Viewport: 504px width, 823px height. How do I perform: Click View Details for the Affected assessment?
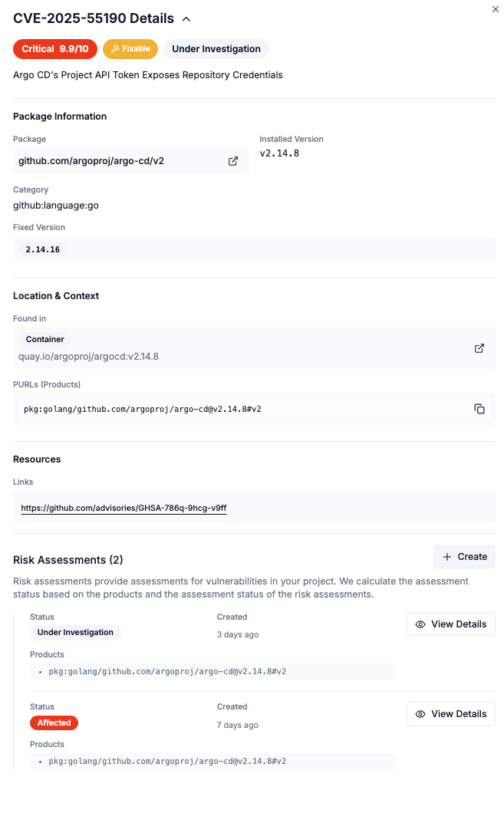(450, 713)
